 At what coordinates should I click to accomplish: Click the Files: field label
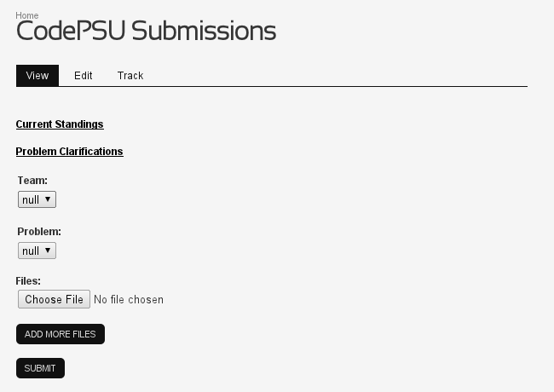pyautogui.click(x=28, y=280)
